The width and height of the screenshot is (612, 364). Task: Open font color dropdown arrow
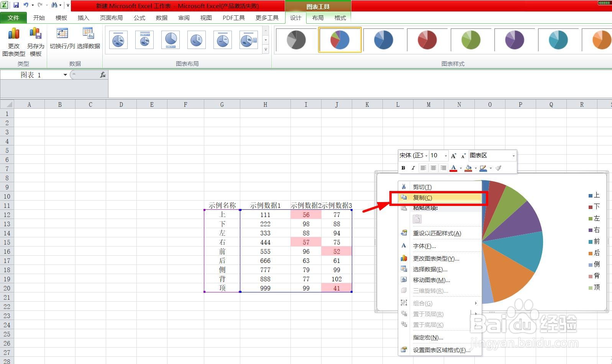click(461, 168)
